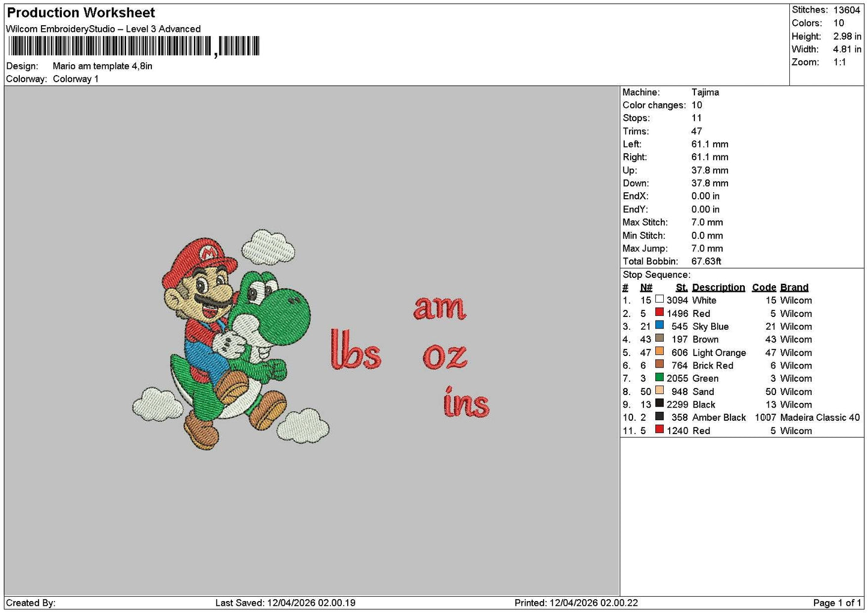Screen dimensions: 868x613
Task: Click the Stitches value '13604'
Action: (847, 10)
